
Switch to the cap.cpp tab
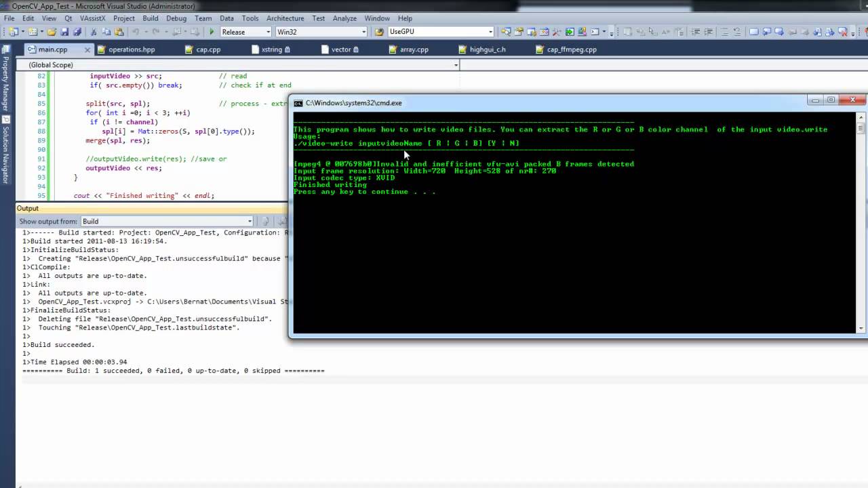(208, 49)
